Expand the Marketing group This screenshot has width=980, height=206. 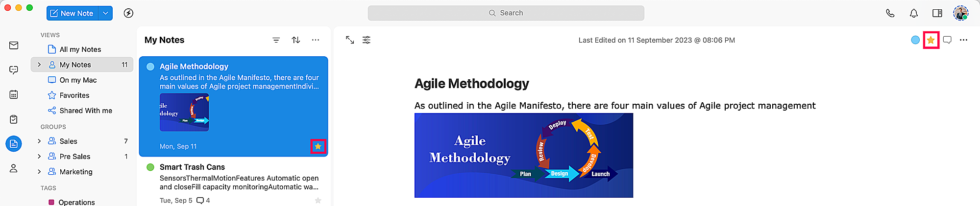click(39, 172)
